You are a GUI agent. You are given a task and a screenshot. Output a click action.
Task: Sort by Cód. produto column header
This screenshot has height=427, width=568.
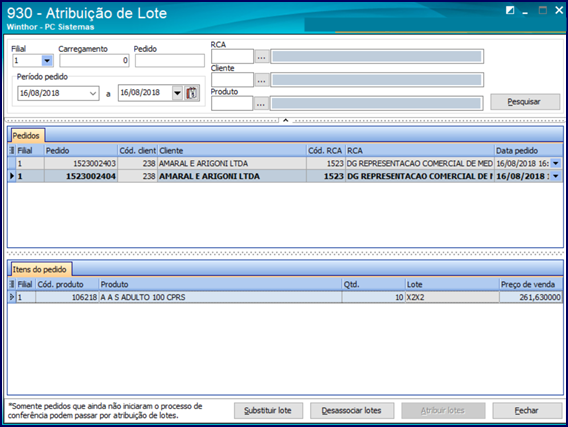[x=67, y=284]
